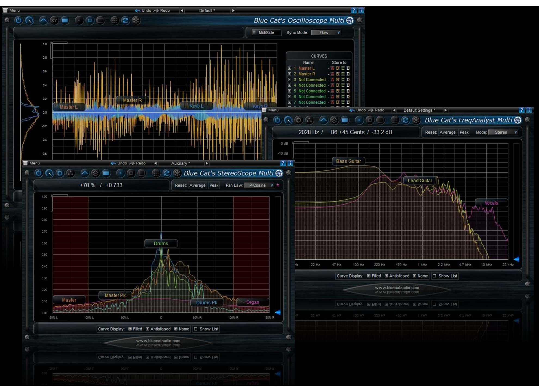Store Master R curve to slot D
539x392 pixels.
(348, 74)
